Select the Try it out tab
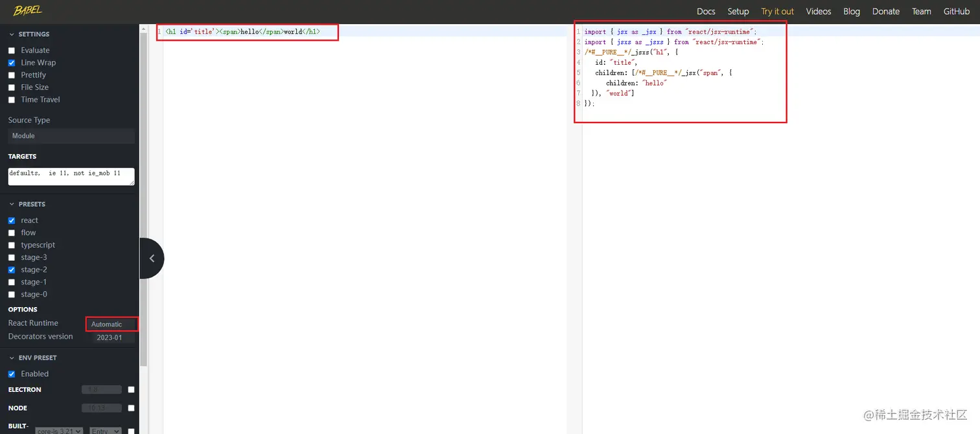The height and width of the screenshot is (434, 980). 777,11
